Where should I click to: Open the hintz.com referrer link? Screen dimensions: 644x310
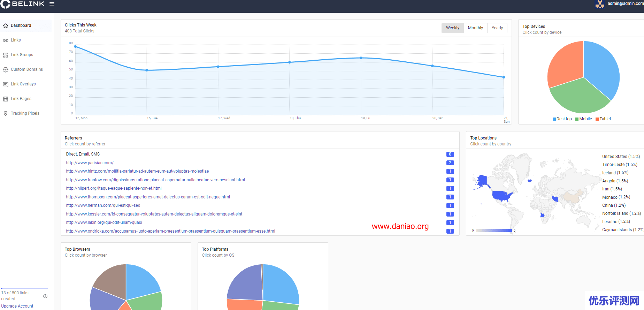137,171
